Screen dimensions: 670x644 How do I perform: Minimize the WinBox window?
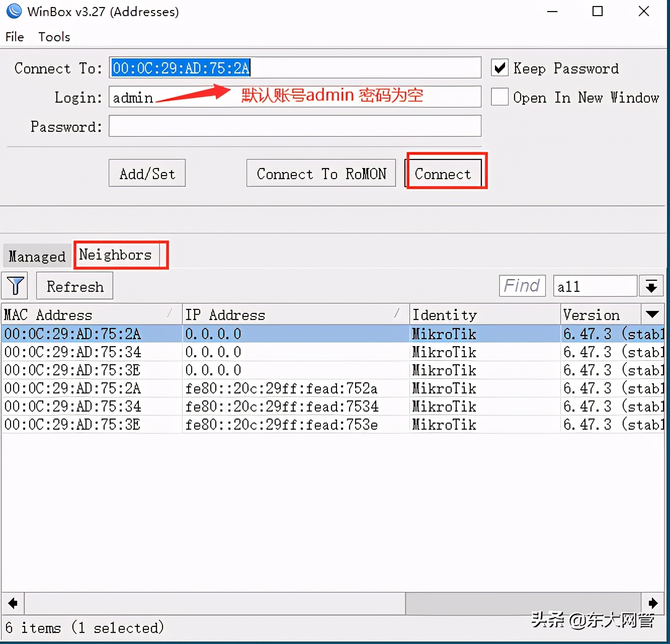(x=552, y=11)
